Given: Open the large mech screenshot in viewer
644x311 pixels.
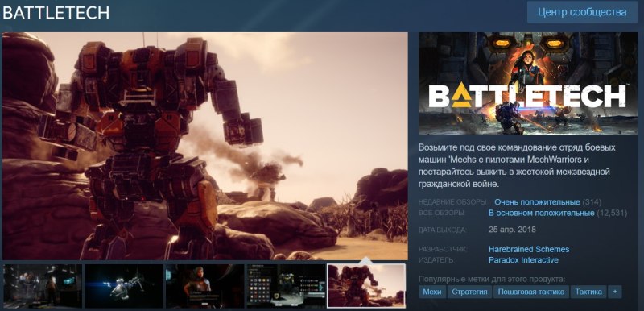Looking at the screenshot, I should pyautogui.click(x=205, y=147).
